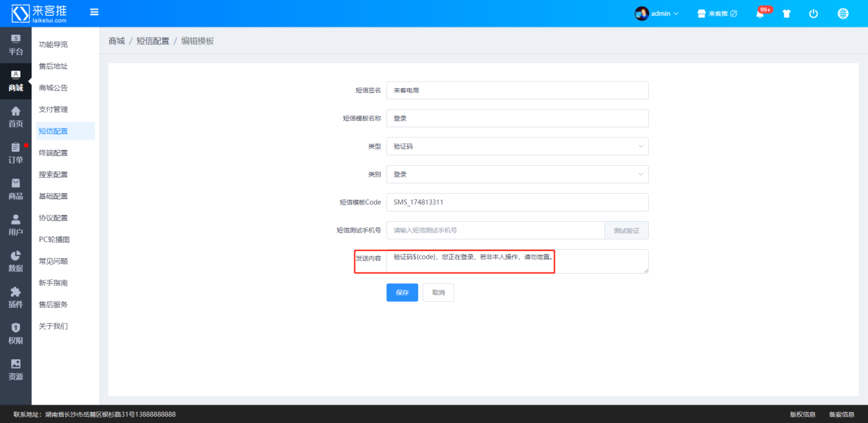Open the 权限 permissions section

coord(16,334)
